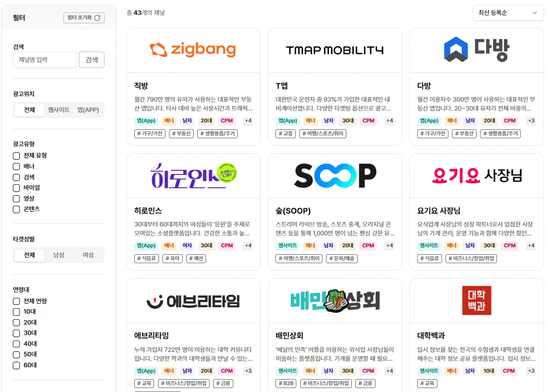Click the #교통 hashtag on T맵 card
This screenshot has height=392, width=547.
(x=286, y=133)
